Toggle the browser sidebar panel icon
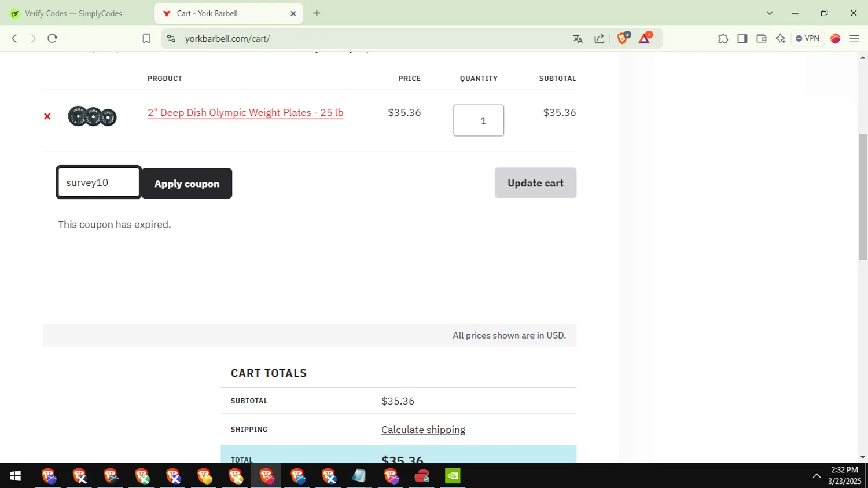The width and height of the screenshot is (868, 488). pyautogui.click(x=742, y=39)
